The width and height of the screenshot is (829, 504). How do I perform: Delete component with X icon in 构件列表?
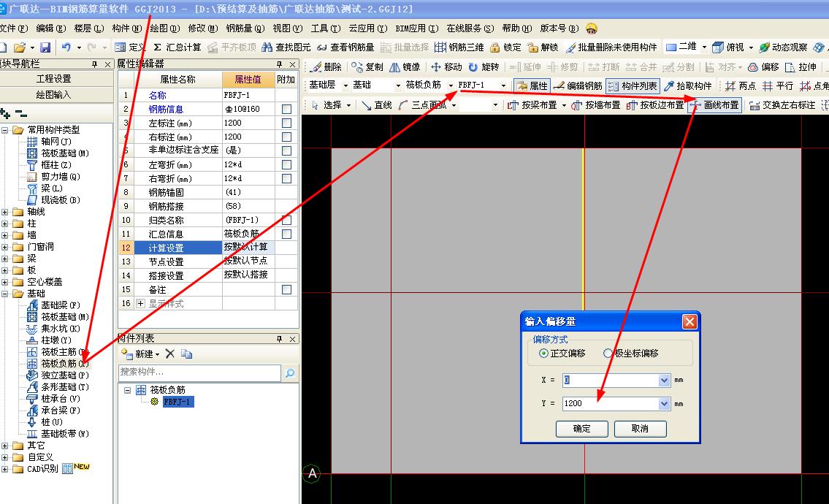pos(169,354)
